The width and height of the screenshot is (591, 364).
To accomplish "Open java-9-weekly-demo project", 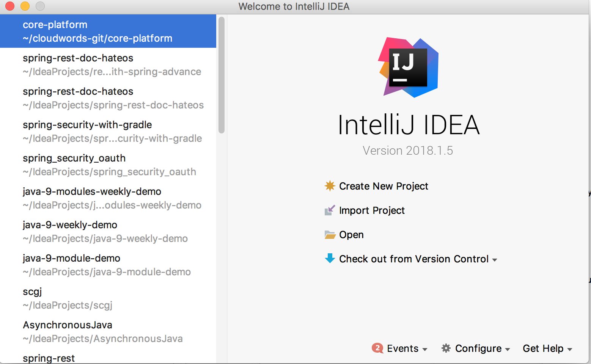I will [108, 231].
